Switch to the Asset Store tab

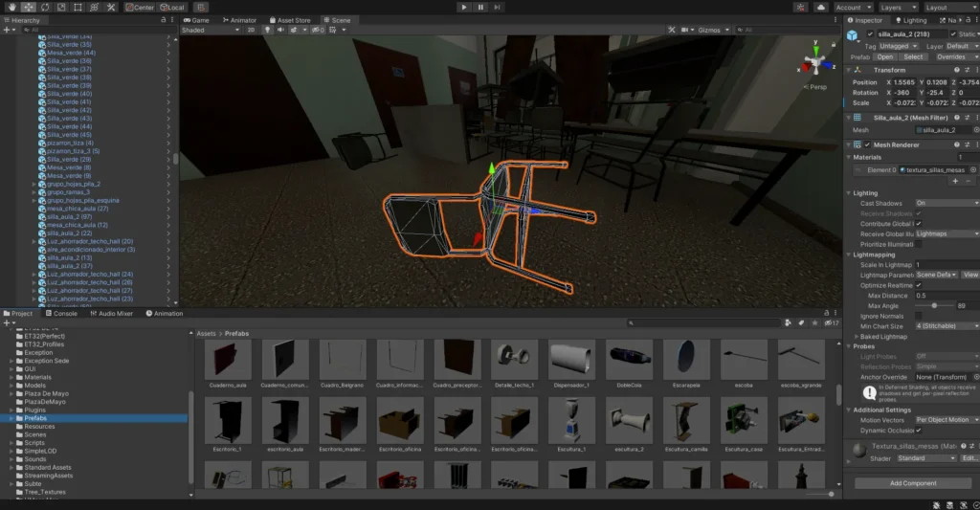pos(290,20)
